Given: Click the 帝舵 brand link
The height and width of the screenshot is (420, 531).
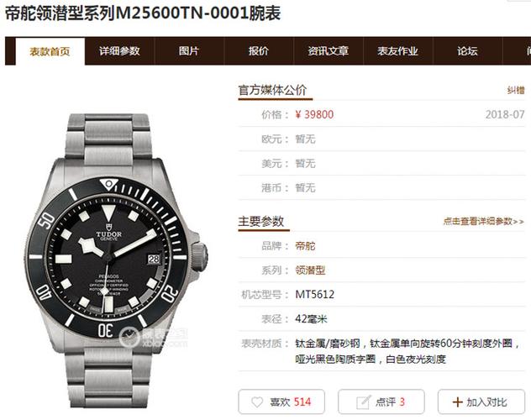Looking at the screenshot, I should (x=305, y=246).
